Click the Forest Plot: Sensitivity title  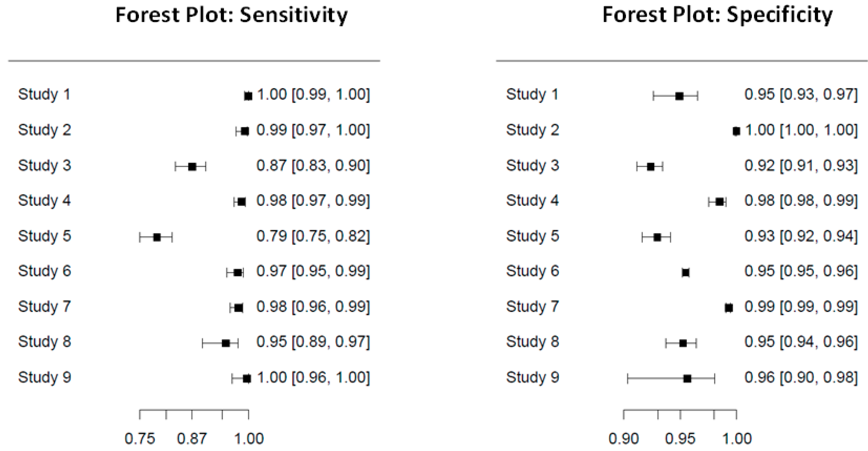tap(231, 15)
